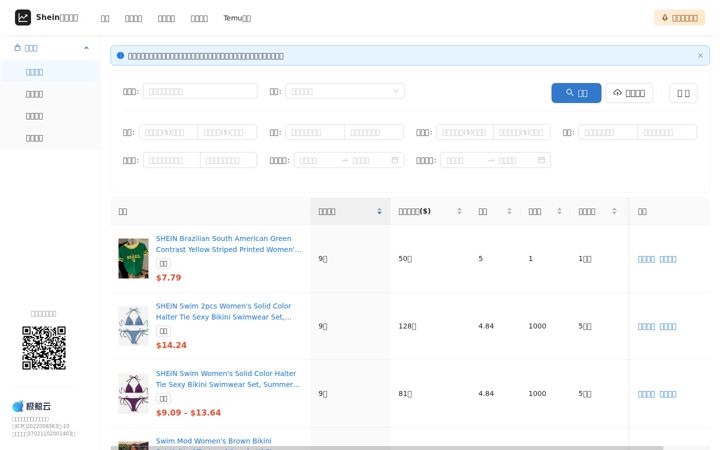Image resolution: width=720 pixels, height=450 pixels.
Task: Click the 128 value in blue bikini row
Action: [407, 326]
